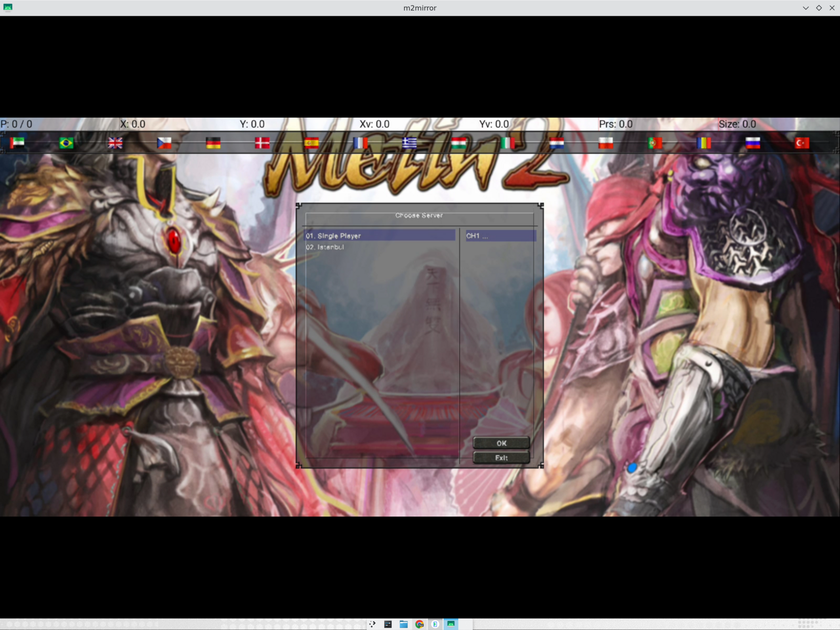Select the Denmark flag language

click(262, 143)
